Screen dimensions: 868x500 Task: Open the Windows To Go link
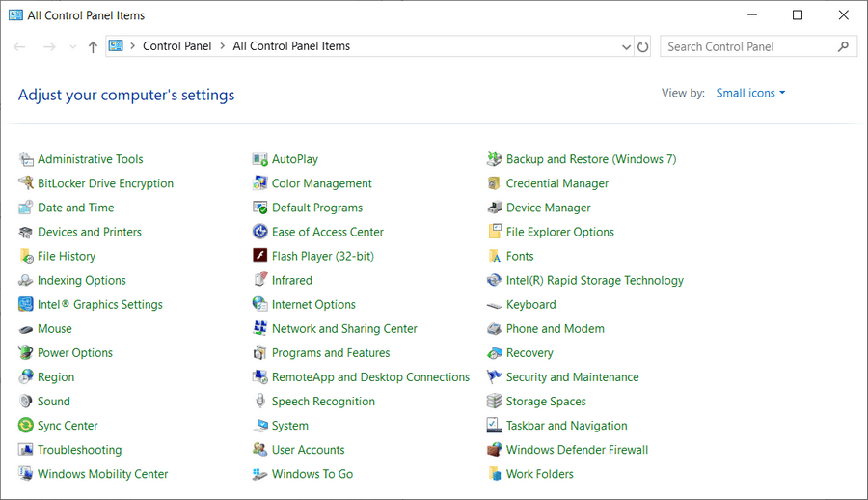[312, 474]
